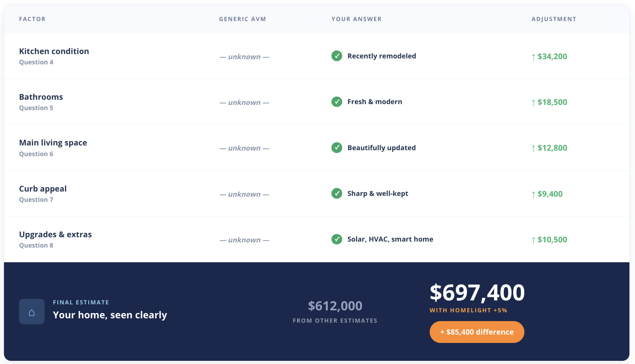
Task: Click the ADJUSTMENT column header
Action: (x=554, y=19)
